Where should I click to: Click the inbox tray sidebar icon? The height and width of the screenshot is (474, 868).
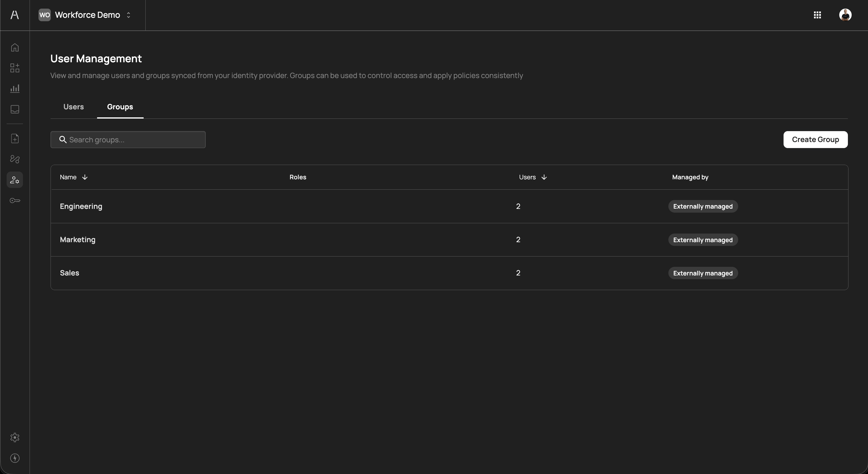click(x=15, y=109)
